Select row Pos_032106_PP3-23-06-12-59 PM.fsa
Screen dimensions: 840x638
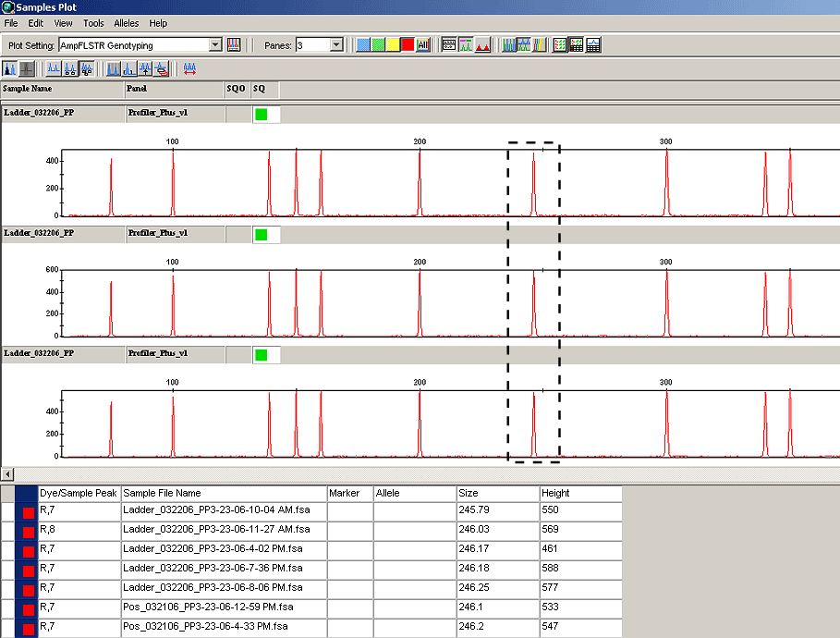point(311,607)
